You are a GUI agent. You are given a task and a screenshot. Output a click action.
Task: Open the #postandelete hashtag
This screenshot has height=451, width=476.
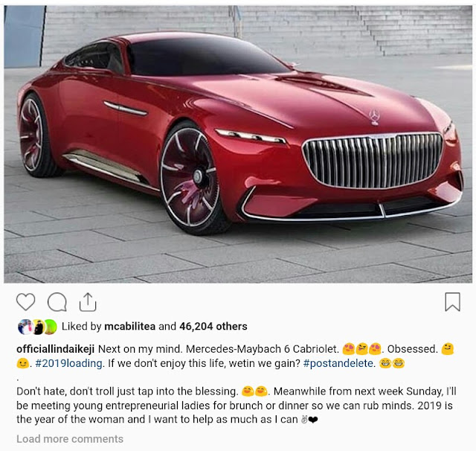(x=338, y=363)
